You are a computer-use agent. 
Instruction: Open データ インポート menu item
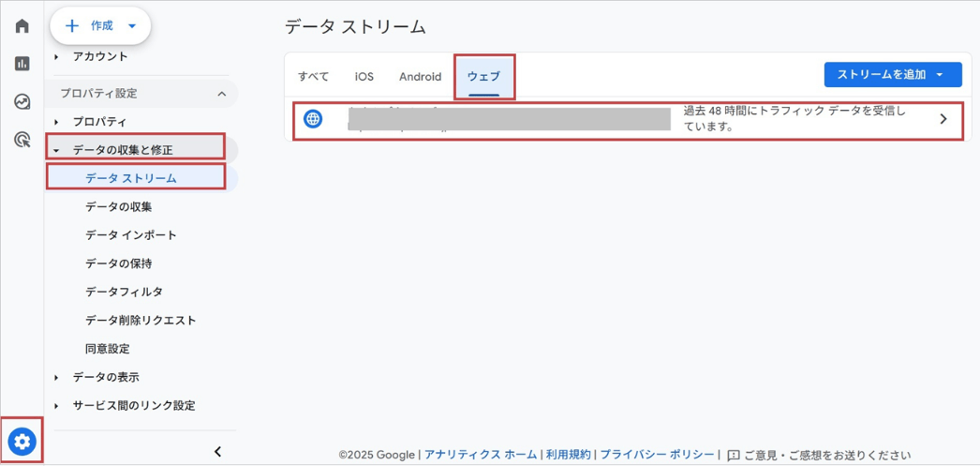pos(131,236)
